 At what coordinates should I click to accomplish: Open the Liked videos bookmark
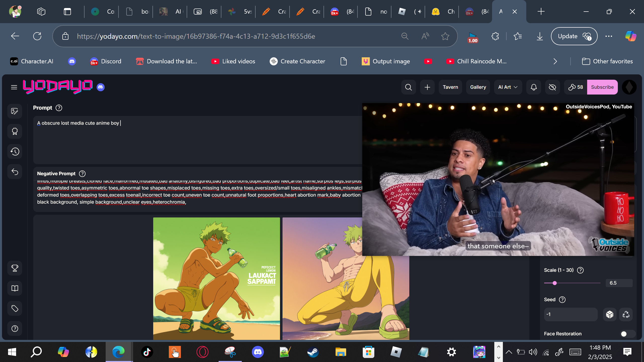[x=233, y=61]
